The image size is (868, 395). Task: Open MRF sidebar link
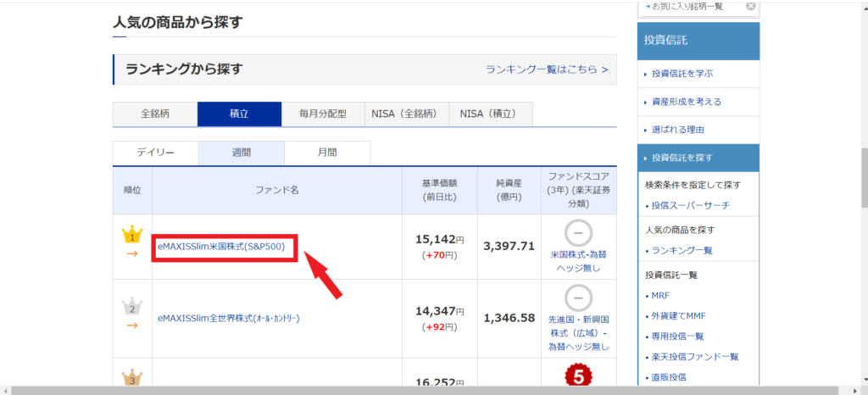point(660,296)
